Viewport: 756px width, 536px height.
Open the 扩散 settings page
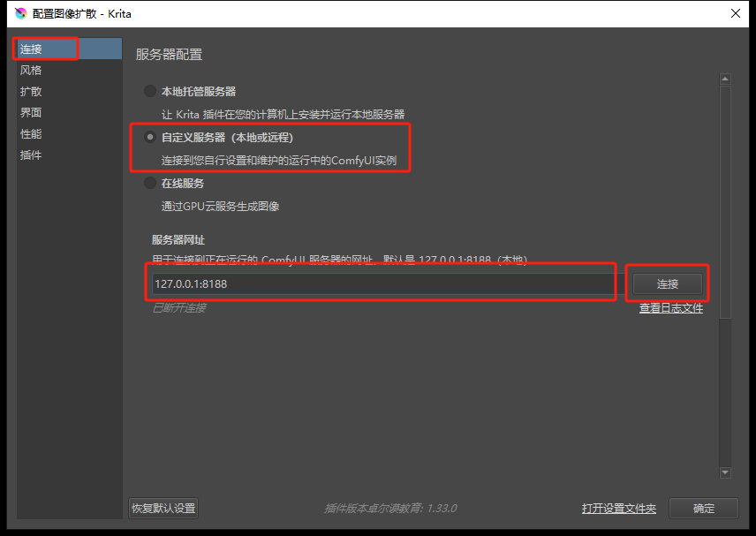coord(32,92)
